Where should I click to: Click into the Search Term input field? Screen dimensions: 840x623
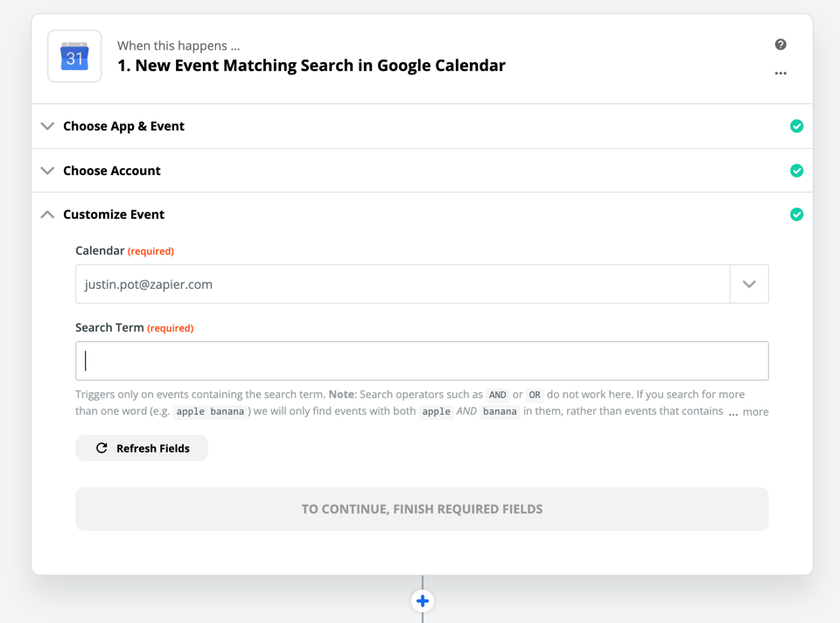pos(422,360)
